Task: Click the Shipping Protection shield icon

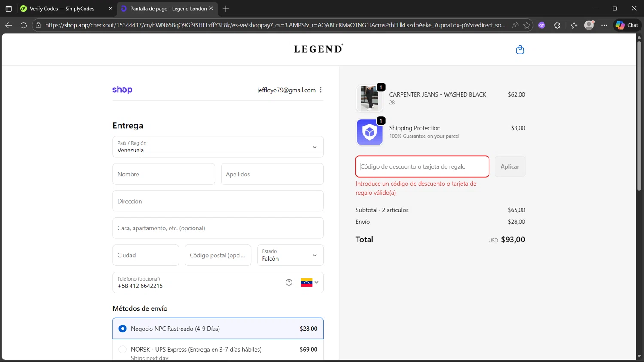Action: coord(369,132)
